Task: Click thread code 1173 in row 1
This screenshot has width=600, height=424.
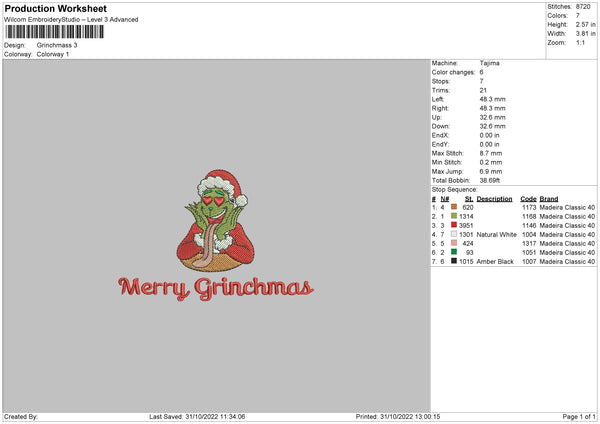Action: (529, 207)
